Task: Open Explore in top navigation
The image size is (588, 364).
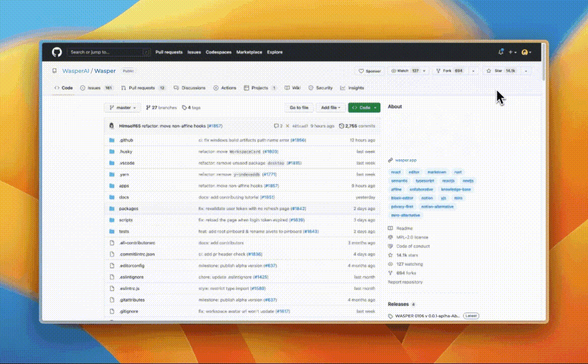Action: click(x=274, y=52)
